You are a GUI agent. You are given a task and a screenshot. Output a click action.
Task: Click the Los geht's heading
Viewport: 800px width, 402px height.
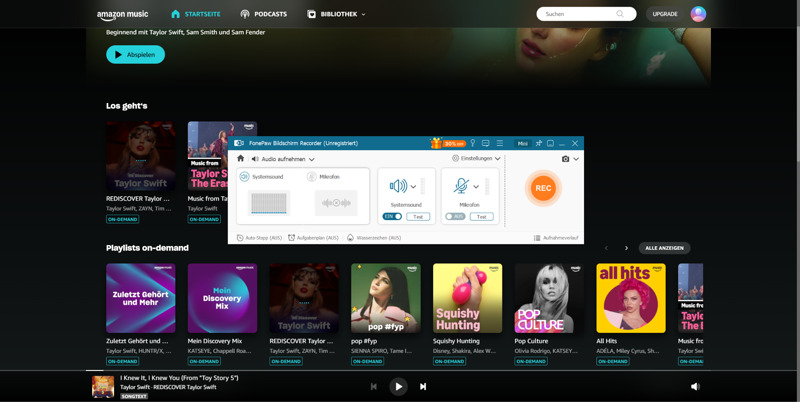[x=127, y=106]
